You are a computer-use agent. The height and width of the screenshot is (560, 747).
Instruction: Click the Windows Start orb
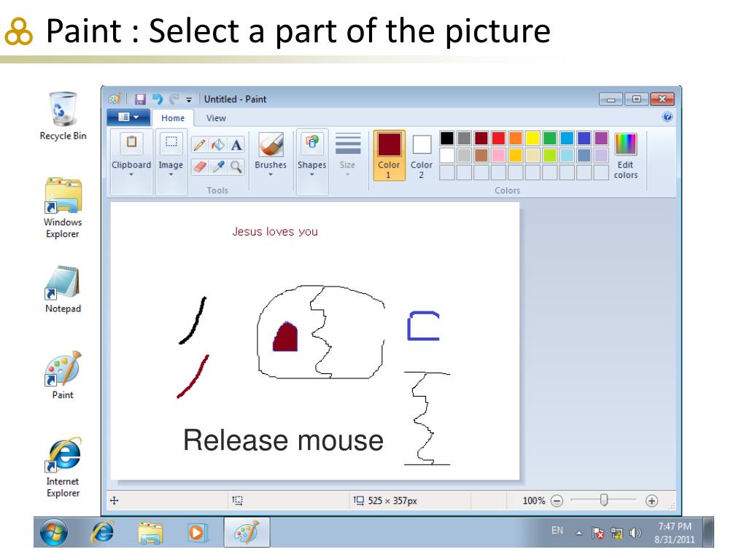pos(53,532)
